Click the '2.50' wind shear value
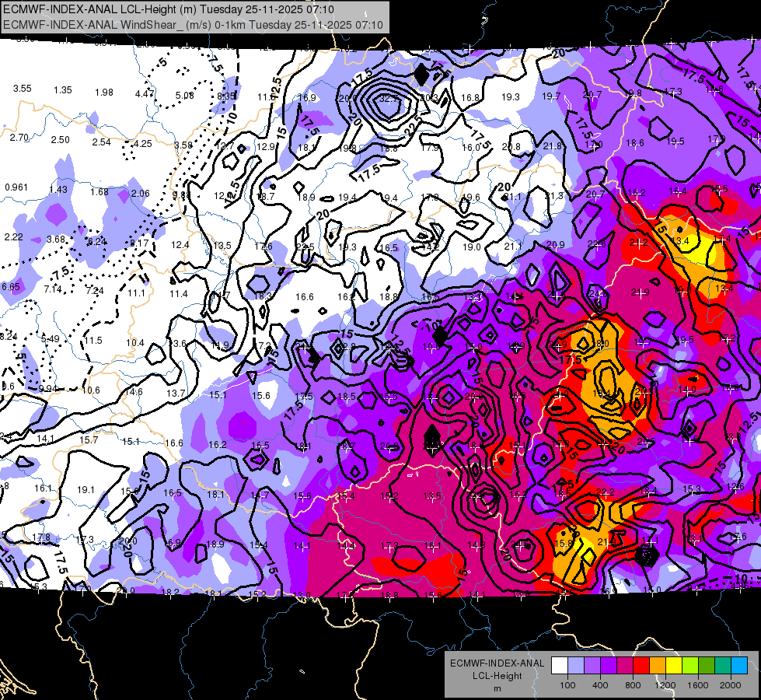 click(x=60, y=140)
